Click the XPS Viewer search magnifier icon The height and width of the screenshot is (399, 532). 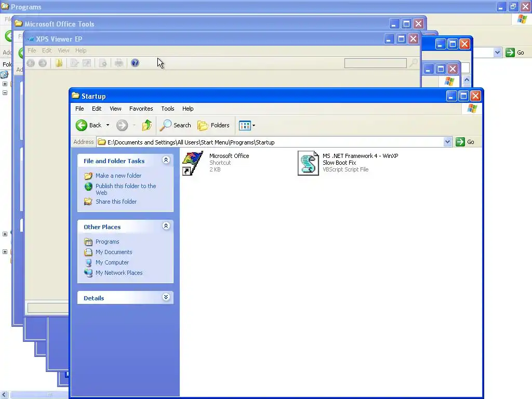413,63
